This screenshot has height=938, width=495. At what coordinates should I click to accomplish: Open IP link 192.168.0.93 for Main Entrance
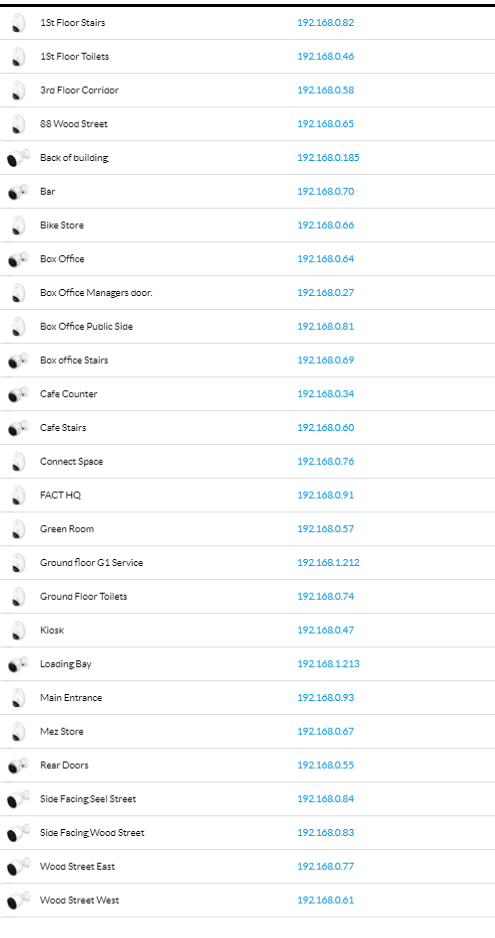click(x=326, y=698)
